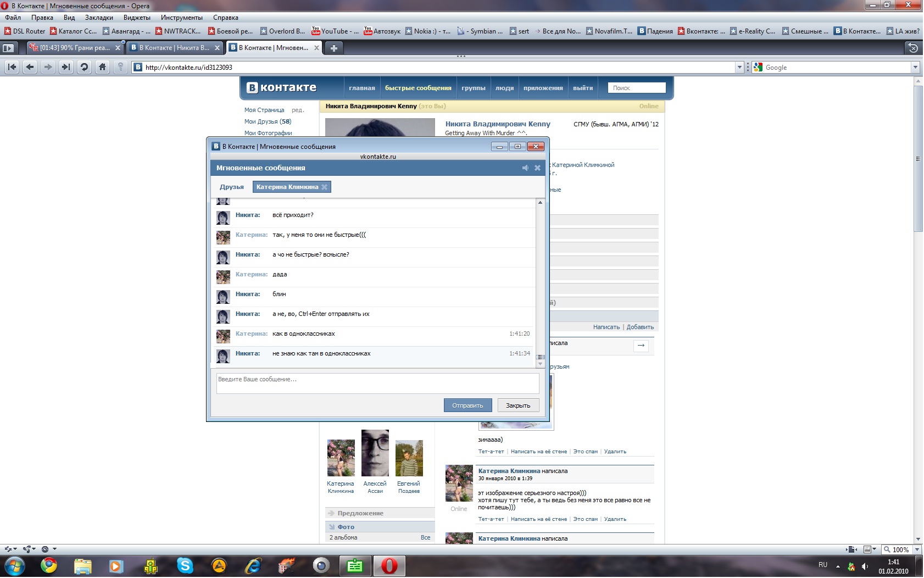Open the Windows Start menu
This screenshot has width=924, height=578.
(x=14, y=565)
